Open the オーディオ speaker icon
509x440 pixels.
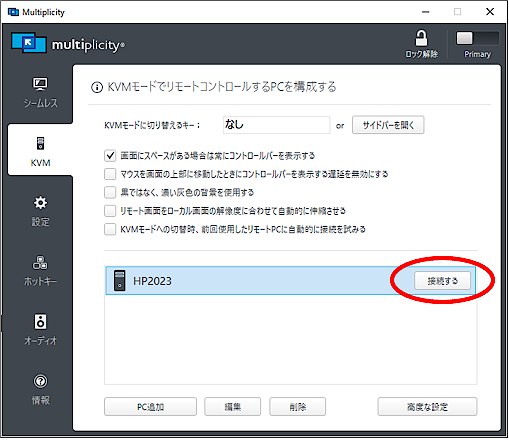pos(40,322)
